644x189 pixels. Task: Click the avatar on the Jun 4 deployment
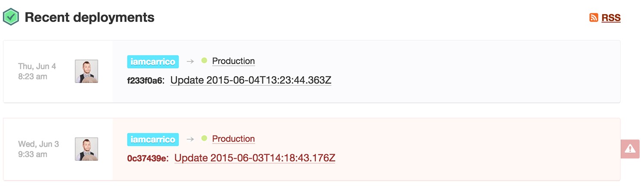coord(87,71)
